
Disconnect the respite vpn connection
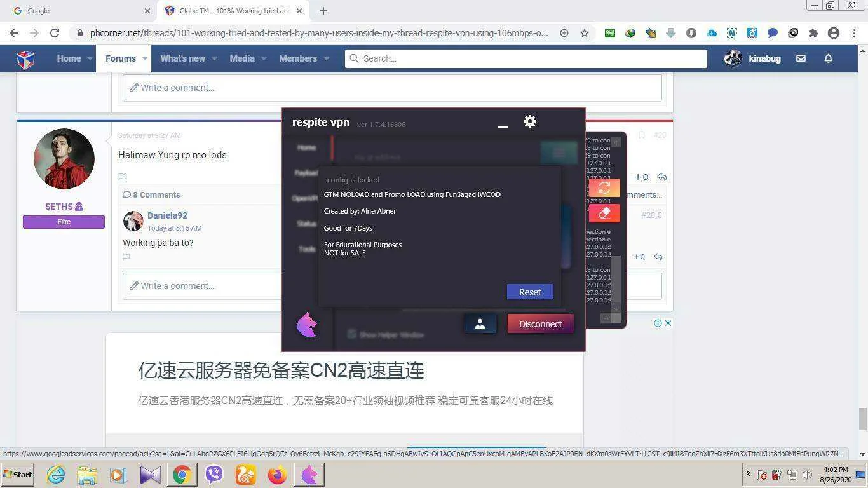[540, 323]
